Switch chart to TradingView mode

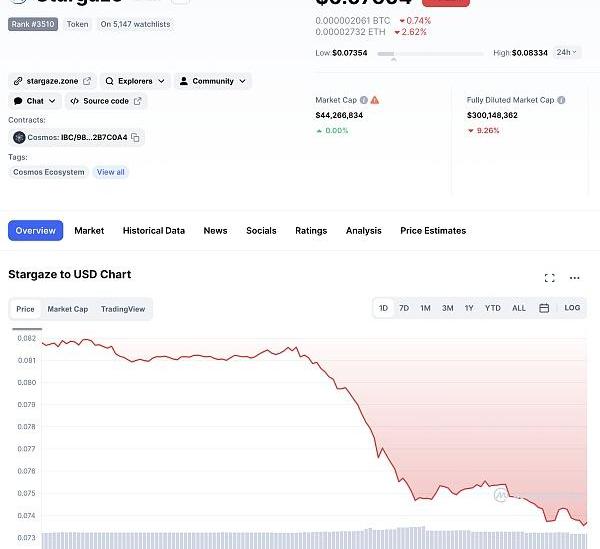pos(123,309)
